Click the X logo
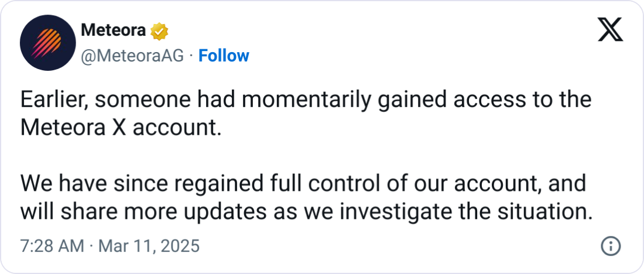This screenshot has width=644, height=274. (610, 30)
